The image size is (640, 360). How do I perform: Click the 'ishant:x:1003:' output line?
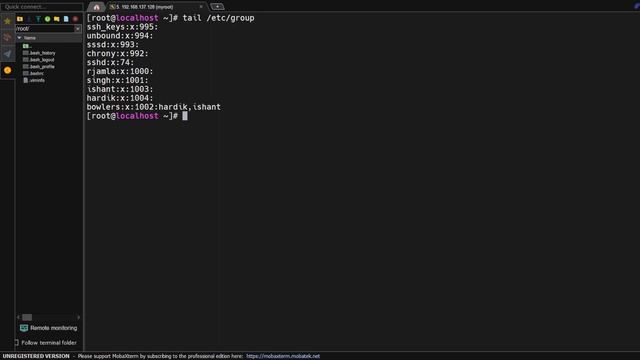pos(120,89)
